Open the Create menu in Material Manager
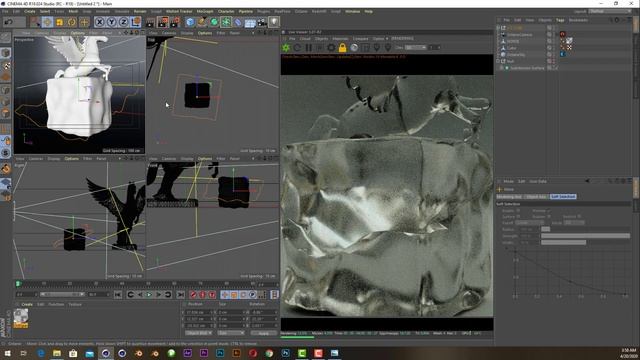This screenshot has width=640, height=360. click(x=27, y=304)
